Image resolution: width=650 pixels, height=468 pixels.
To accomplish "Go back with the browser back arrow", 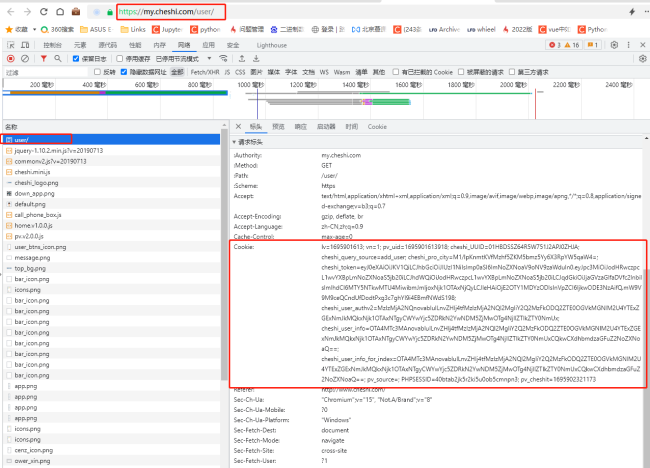I will 11,12.
